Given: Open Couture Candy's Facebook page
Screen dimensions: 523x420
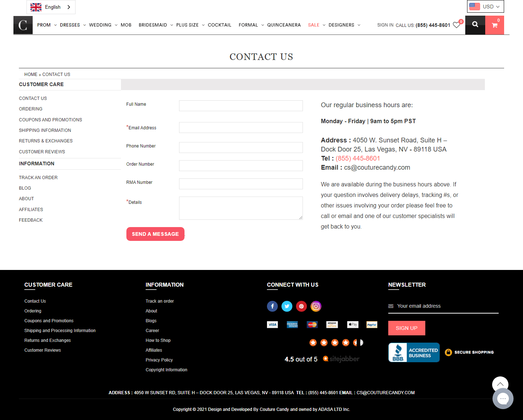Looking at the screenshot, I should pyautogui.click(x=272, y=306).
